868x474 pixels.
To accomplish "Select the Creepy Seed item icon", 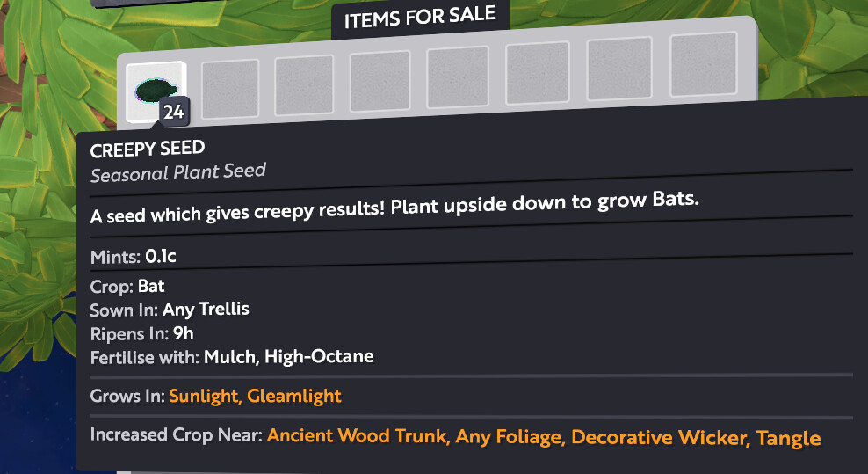I will pyautogui.click(x=153, y=91).
